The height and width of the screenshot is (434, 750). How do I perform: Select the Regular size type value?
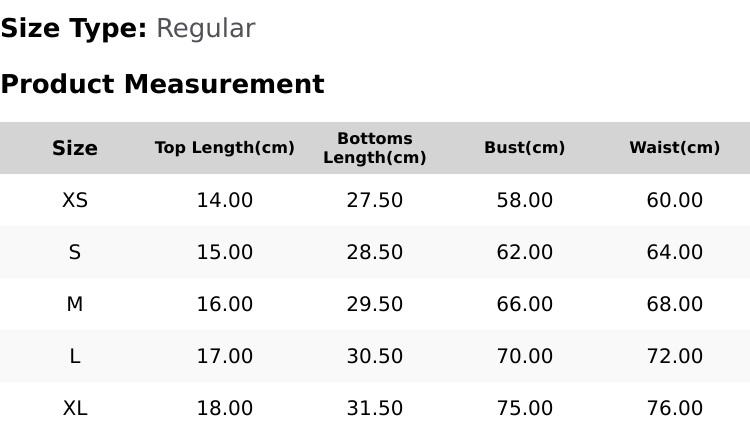pyautogui.click(x=206, y=29)
